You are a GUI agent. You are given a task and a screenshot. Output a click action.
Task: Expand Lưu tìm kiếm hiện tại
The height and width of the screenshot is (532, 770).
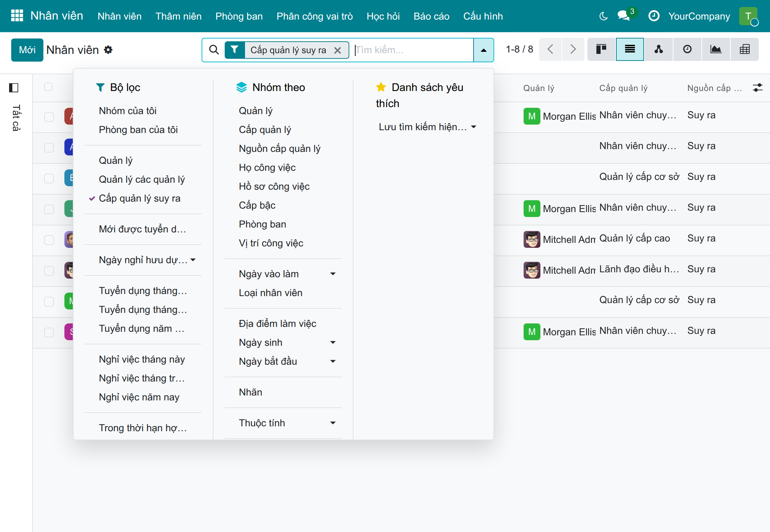click(x=427, y=127)
